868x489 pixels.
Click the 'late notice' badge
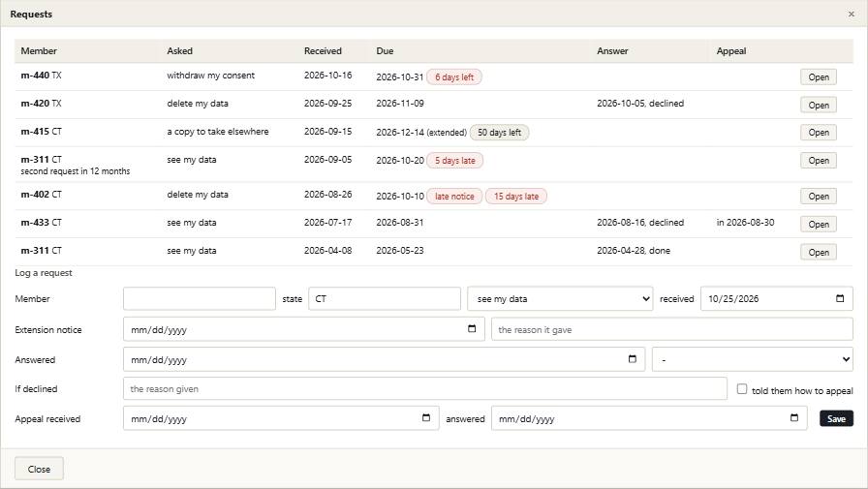454,197
